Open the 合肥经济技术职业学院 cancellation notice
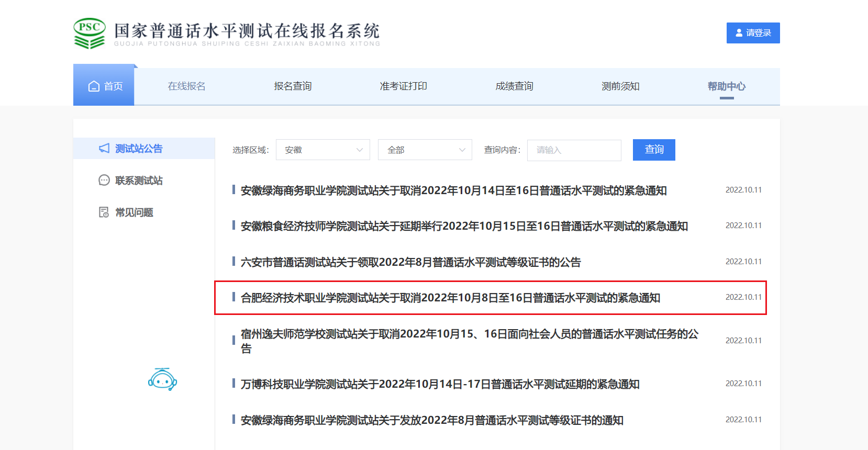 pos(450,298)
